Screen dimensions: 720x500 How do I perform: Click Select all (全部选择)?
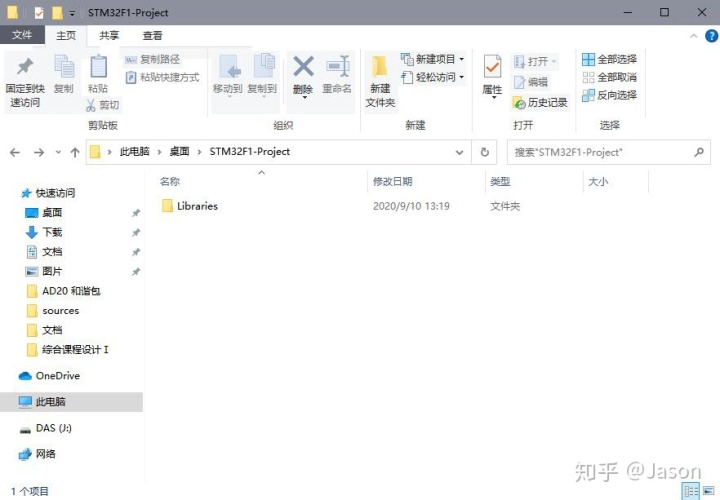click(609, 59)
